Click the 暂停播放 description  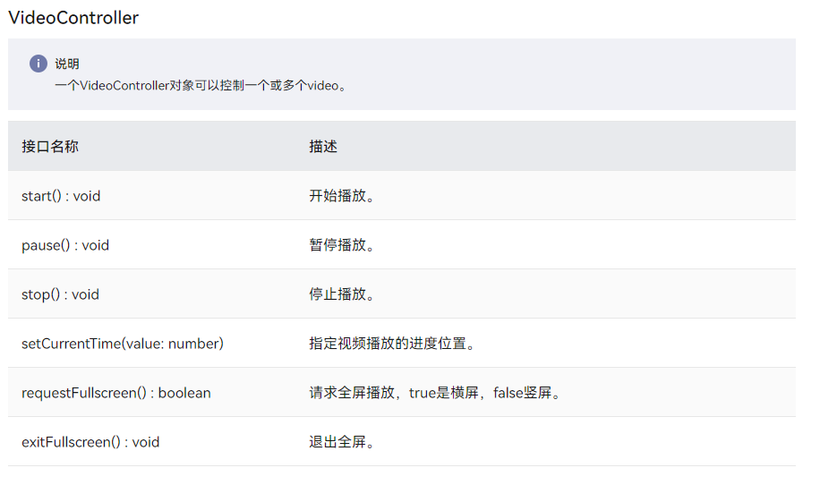pyautogui.click(x=342, y=245)
